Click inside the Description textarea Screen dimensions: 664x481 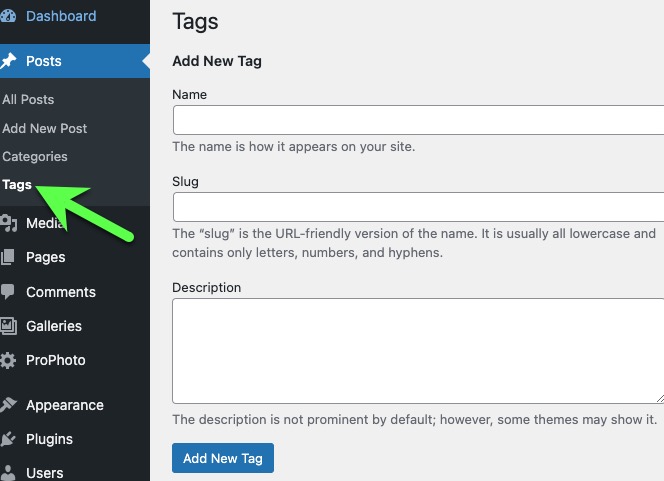pos(418,351)
